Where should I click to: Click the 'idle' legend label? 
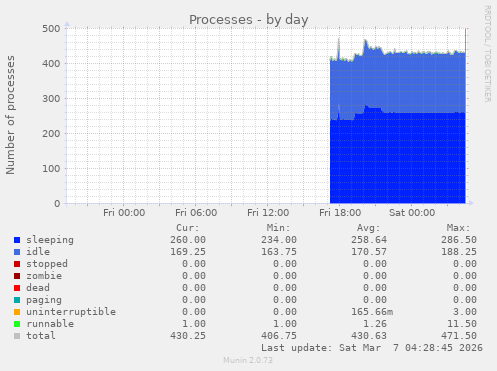(x=38, y=252)
